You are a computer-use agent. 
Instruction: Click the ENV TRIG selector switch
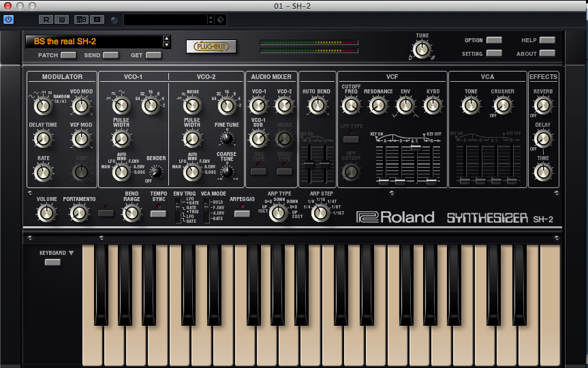(178, 211)
